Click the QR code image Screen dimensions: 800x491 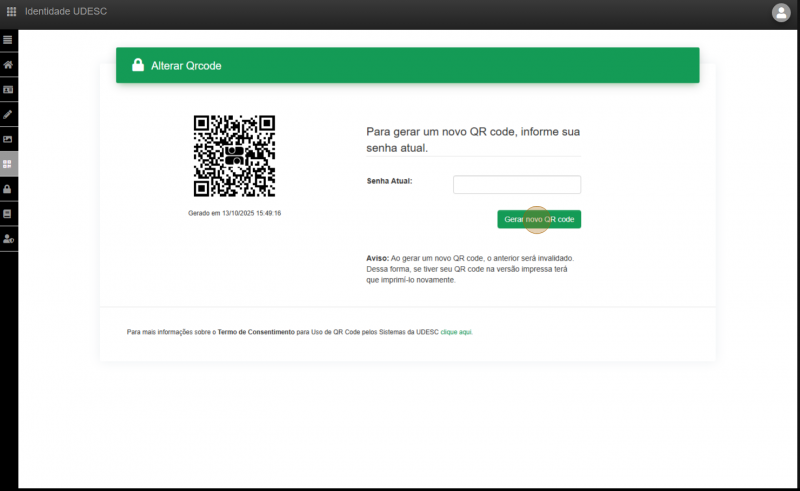[x=234, y=156]
